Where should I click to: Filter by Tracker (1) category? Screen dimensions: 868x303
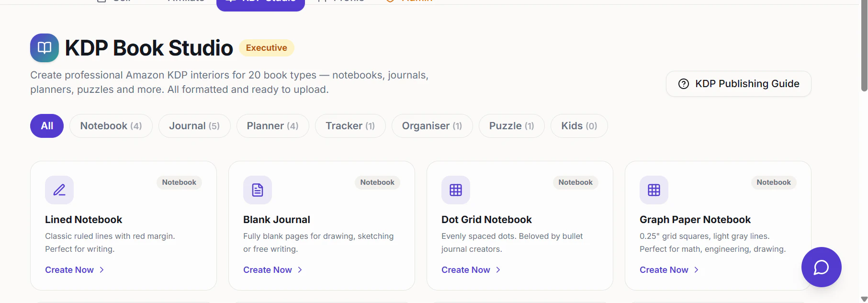350,126
